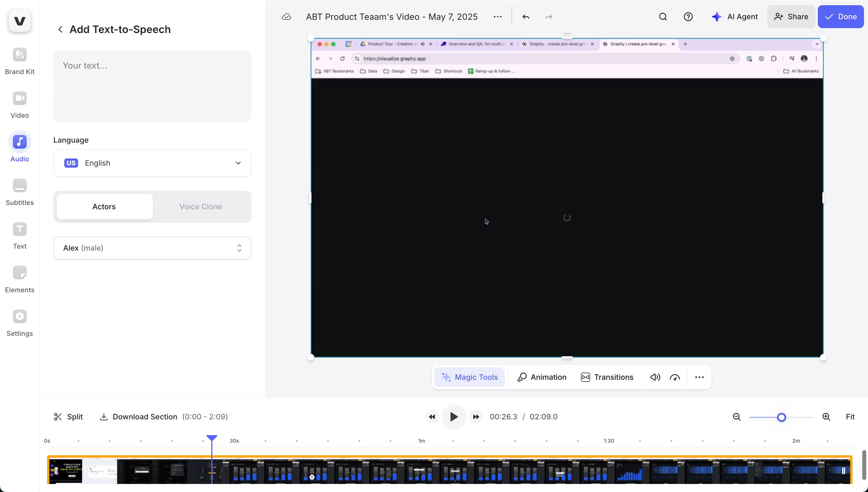Click the current time 00:26.3 display

(503, 417)
